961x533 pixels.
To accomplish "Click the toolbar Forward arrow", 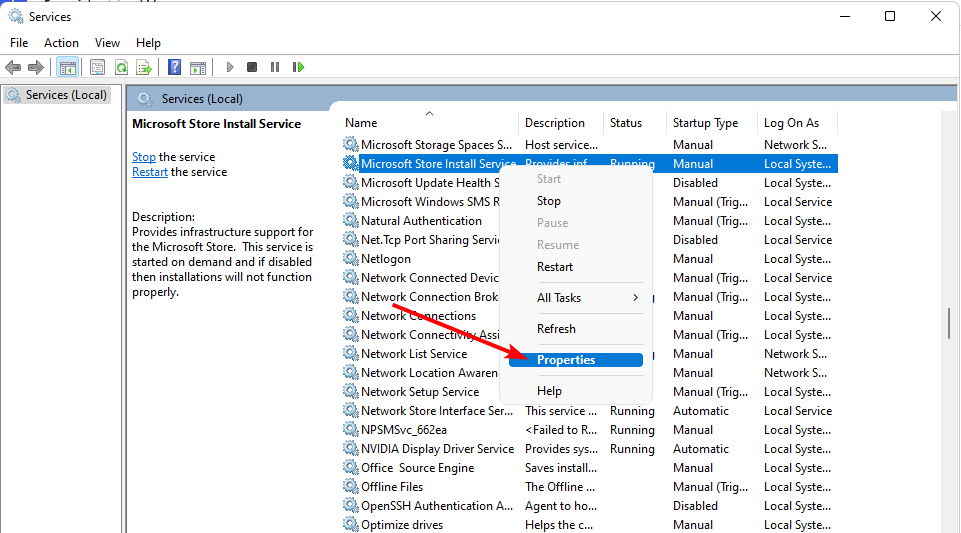I will [x=36, y=67].
